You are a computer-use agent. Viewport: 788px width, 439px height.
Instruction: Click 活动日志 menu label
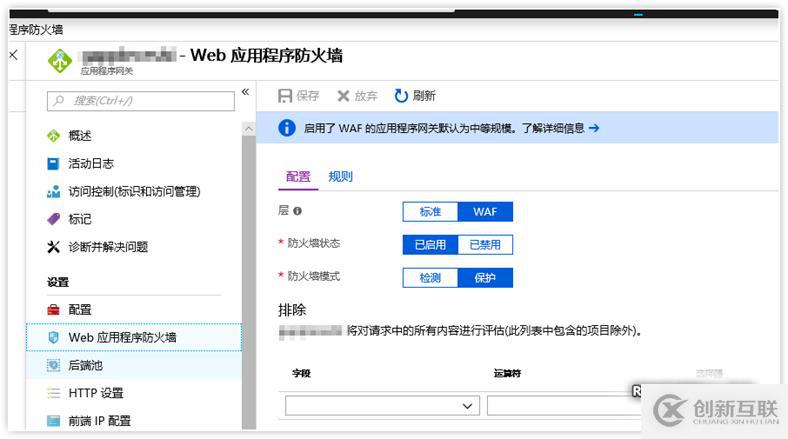tap(91, 163)
